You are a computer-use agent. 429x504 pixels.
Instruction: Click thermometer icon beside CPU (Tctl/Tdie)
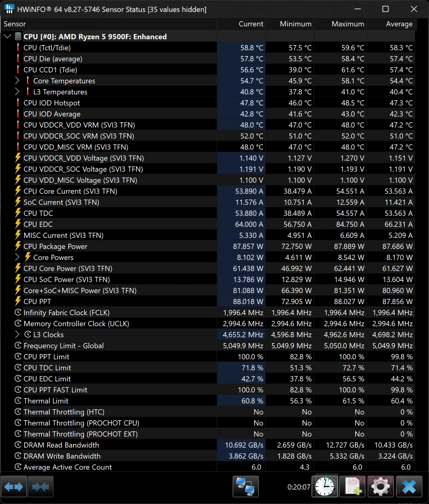click(x=18, y=47)
